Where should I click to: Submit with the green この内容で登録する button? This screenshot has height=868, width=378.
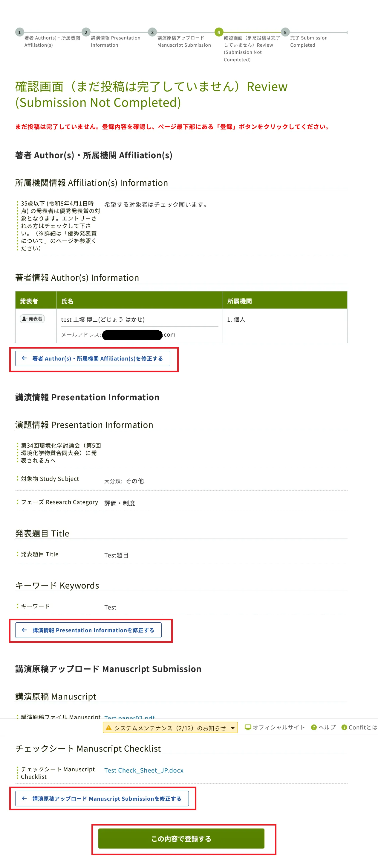click(181, 839)
